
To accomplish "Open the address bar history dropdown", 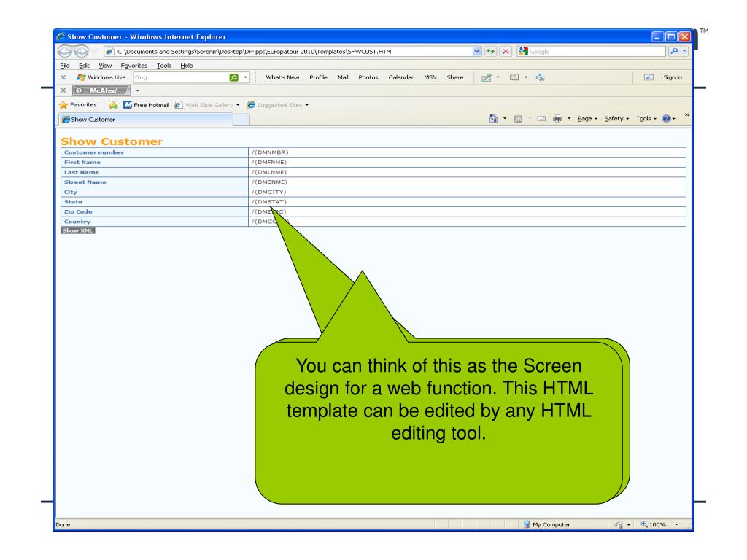I will click(476, 52).
